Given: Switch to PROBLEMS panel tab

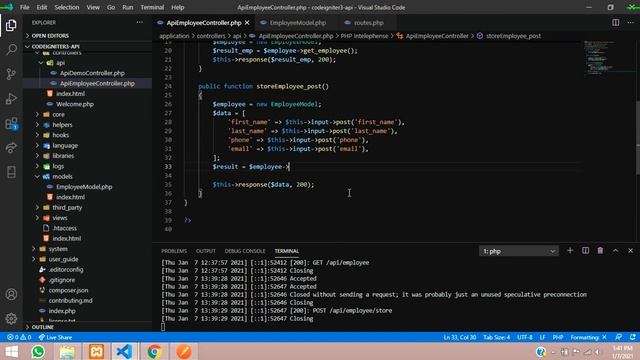Looking at the screenshot, I should click(174, 251).
